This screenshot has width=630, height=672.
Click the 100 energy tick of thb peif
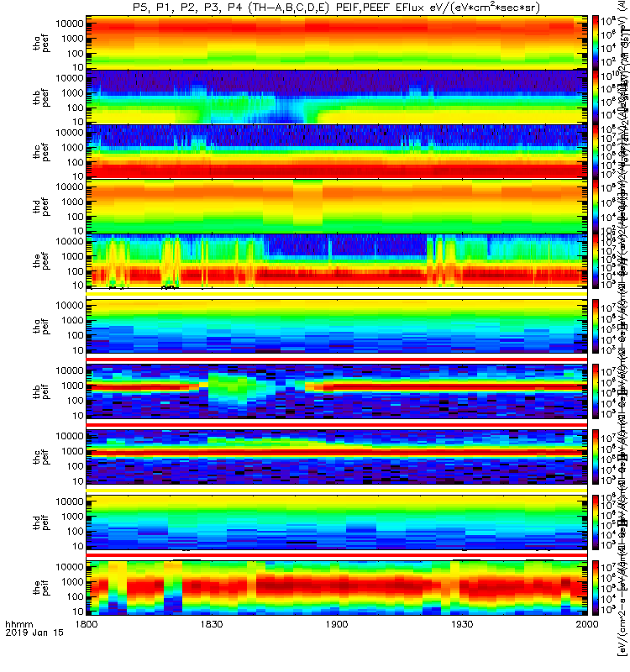coord(76,401)
